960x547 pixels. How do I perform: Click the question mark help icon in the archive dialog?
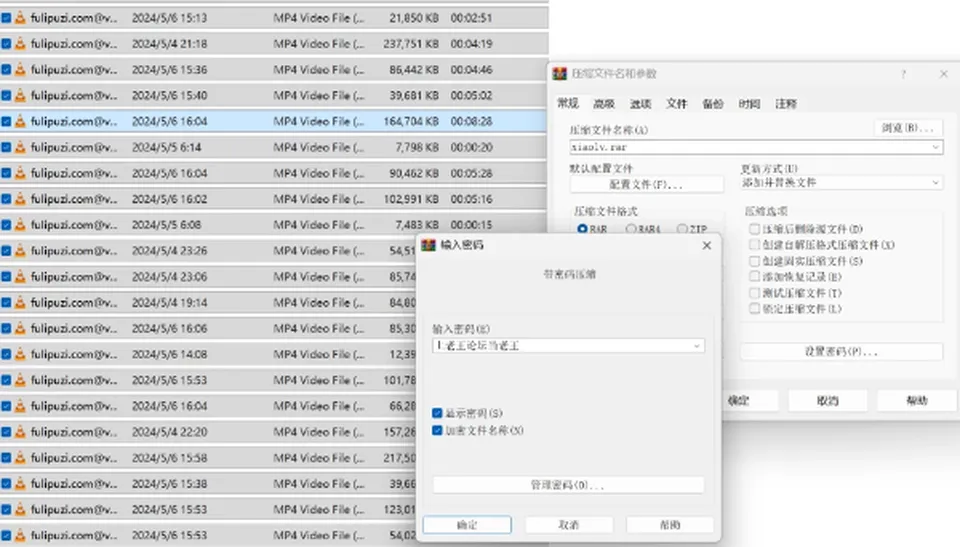click(903, 74)
